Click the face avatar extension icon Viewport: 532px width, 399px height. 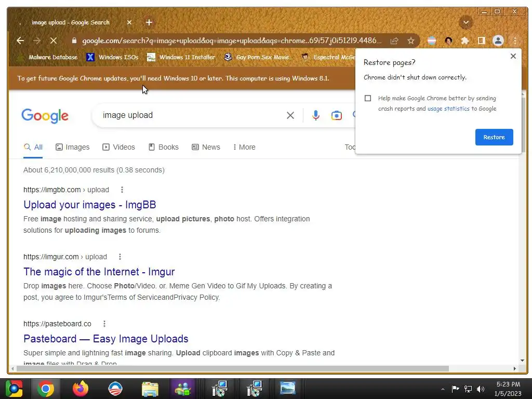pos(448,41)
